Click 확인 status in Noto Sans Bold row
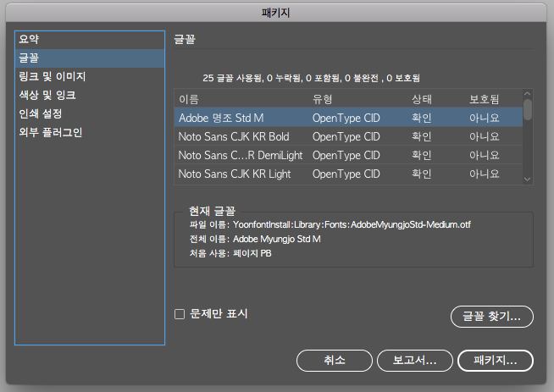This screenshot has width=554, height=392. pyautogui.click(x=422, y=136)
